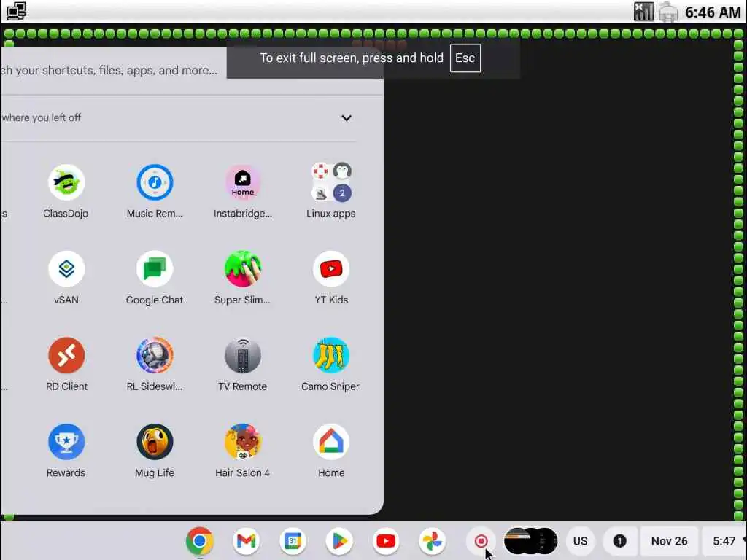Click the Esc key hint in fullscreen notice

(465, 58)
